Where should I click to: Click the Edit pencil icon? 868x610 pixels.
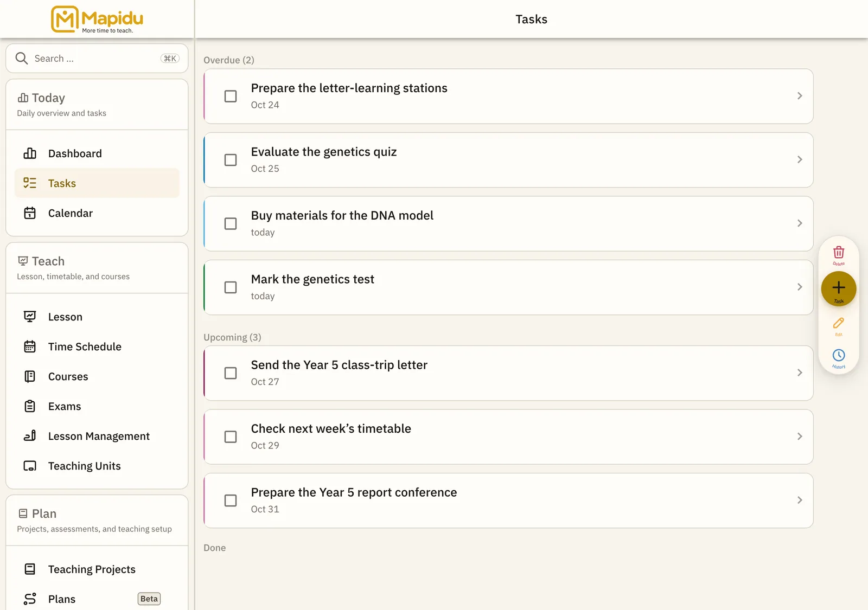click(x=839, y=323)
